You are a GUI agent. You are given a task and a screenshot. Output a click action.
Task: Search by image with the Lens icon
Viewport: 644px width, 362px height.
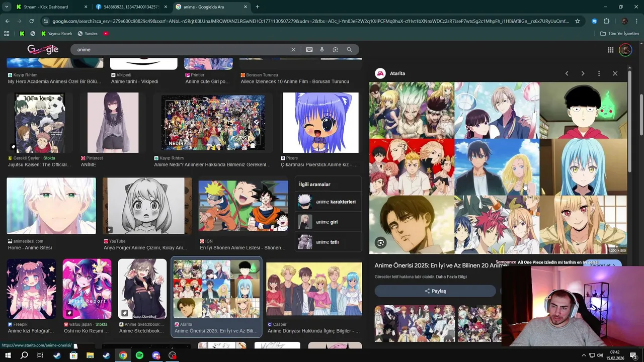[335, 50]
